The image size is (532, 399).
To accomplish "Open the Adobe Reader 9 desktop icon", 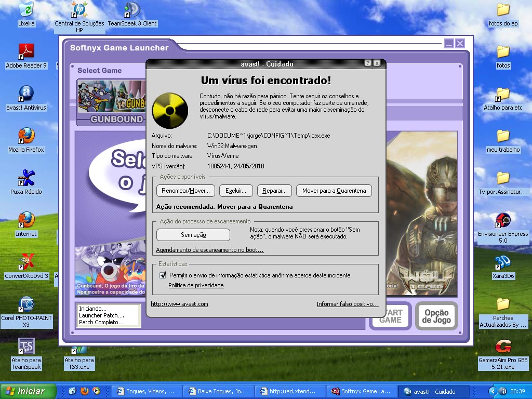I will pos(26,56).
